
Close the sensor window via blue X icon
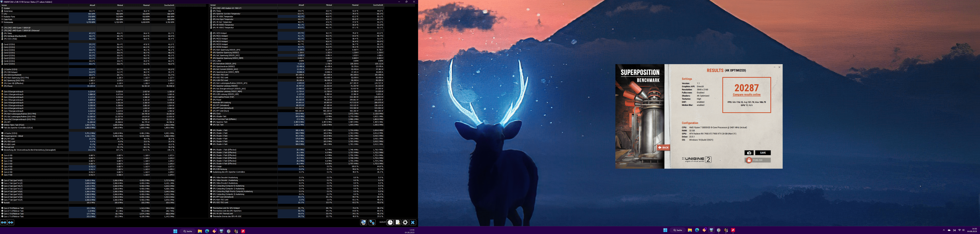pyautogui.click(x=413, y=222)
